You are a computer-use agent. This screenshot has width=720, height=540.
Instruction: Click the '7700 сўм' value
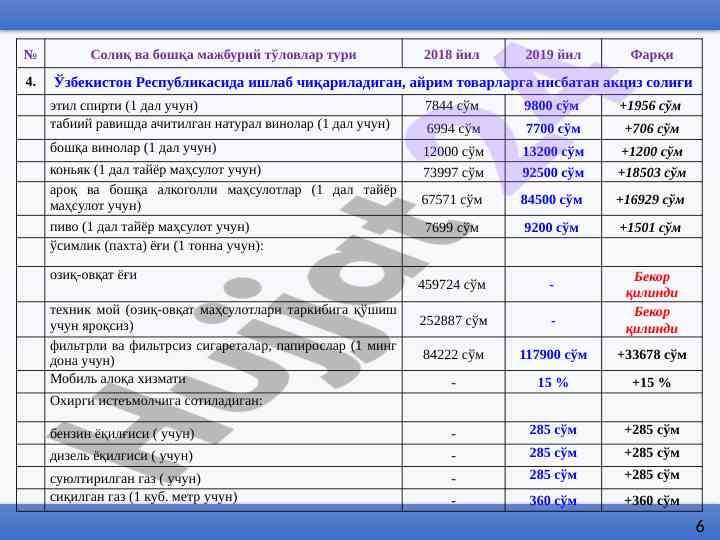[553, 129]
